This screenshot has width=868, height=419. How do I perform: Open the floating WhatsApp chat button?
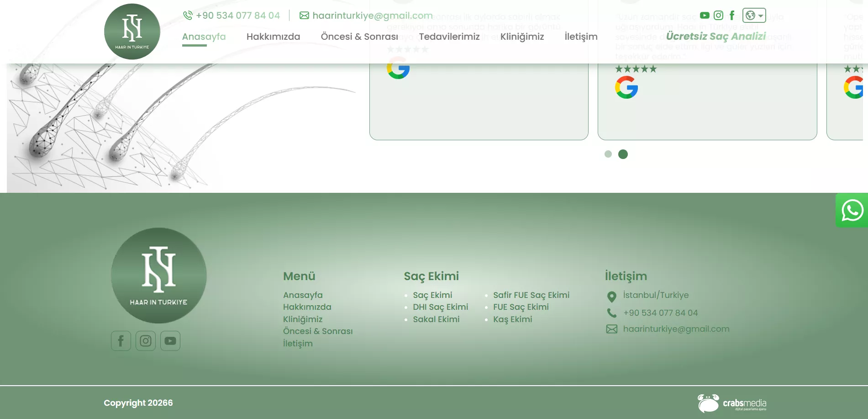852,211
